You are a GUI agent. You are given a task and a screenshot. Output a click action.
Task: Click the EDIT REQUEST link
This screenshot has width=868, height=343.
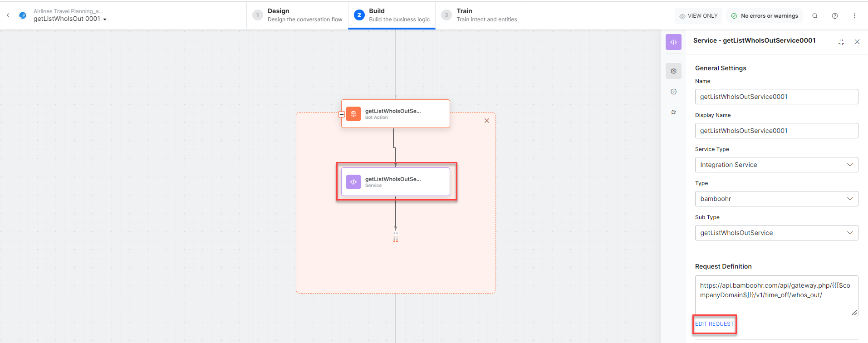point(714,324)
